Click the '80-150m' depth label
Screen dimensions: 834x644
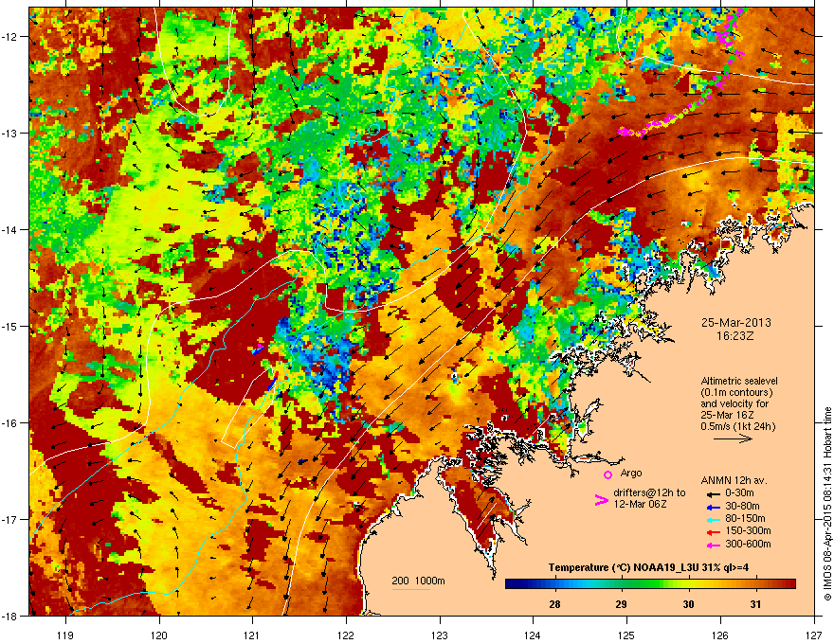tap(745, 519)
